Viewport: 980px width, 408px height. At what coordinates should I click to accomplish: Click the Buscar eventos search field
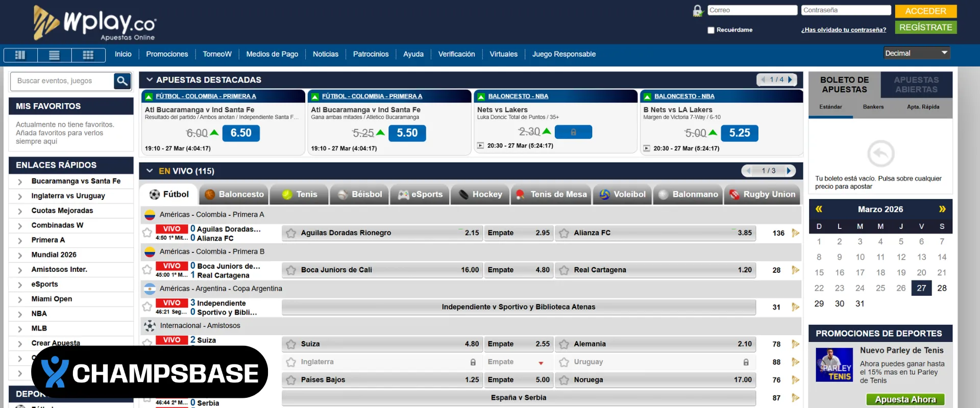pyautogui.click(x=62, y=81)
